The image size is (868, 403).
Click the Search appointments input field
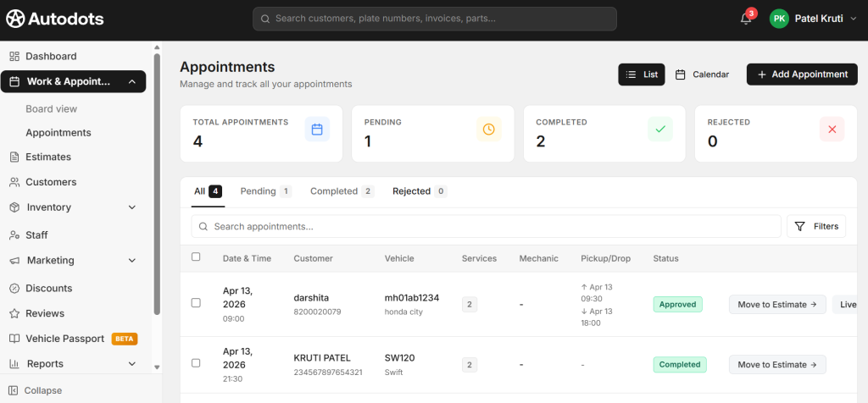tap(486, 227)
